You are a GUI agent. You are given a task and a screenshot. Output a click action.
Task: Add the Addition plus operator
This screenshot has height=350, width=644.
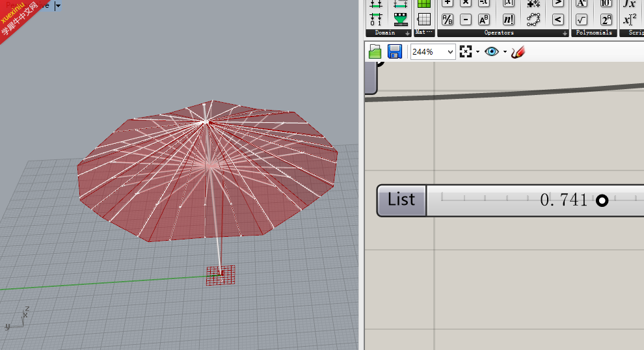tap(448, 3)
